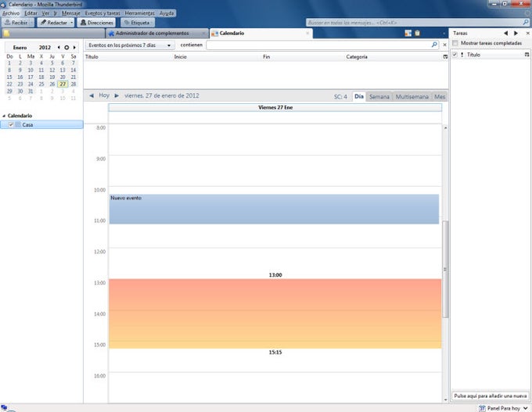Open the Archivo menu
The image size is (532, 412).
(11, 13)
